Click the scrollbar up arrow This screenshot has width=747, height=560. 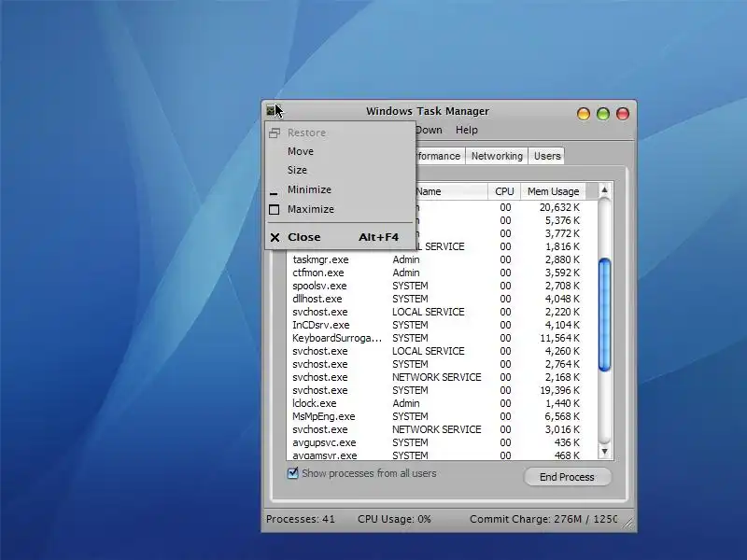click(x=604, y=190)
